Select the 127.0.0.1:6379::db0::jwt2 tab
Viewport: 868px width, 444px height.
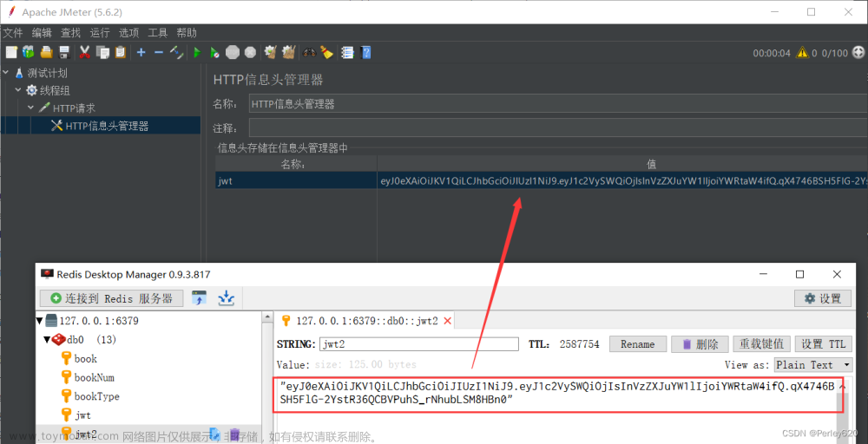click(x=366, y=321)
